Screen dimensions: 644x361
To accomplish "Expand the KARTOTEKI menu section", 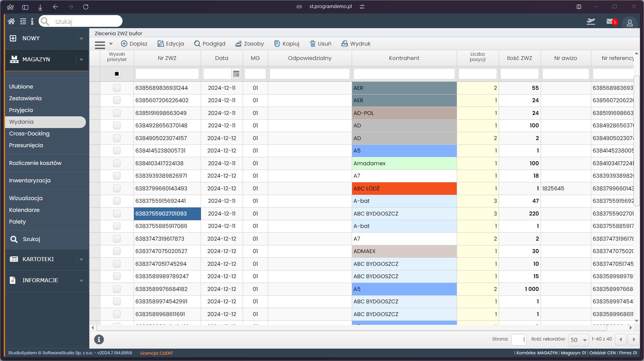I will (81, 259).
